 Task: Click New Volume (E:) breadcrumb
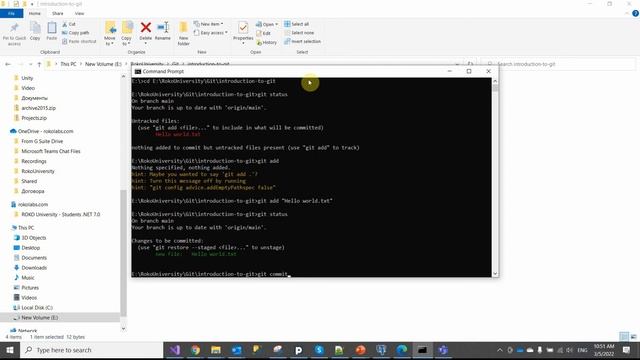(103, 64)
